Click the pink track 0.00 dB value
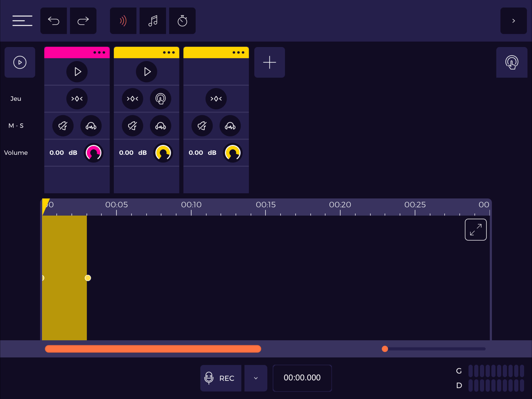 tap(63, 153)
